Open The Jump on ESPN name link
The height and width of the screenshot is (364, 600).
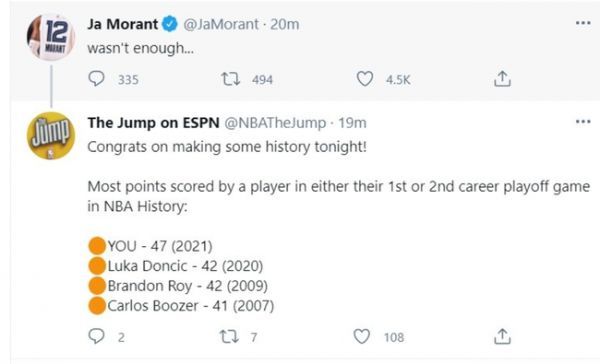click(x=153, y=123)
